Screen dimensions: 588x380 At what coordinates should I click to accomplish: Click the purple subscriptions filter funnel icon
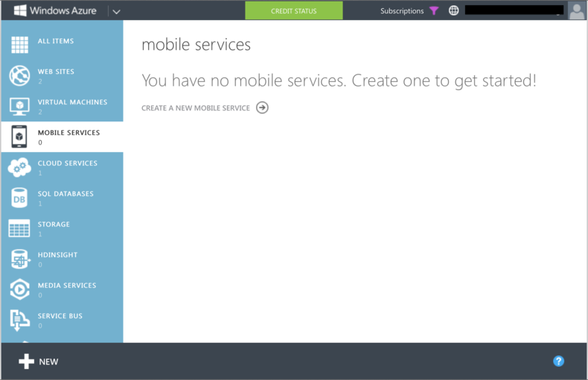pos(434,11)
